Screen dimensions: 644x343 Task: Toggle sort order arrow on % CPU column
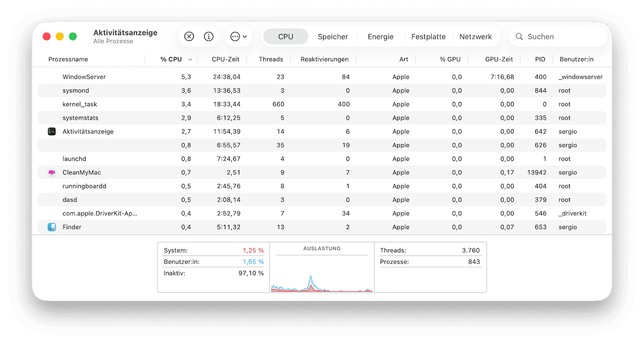click(x=190, y=60)
